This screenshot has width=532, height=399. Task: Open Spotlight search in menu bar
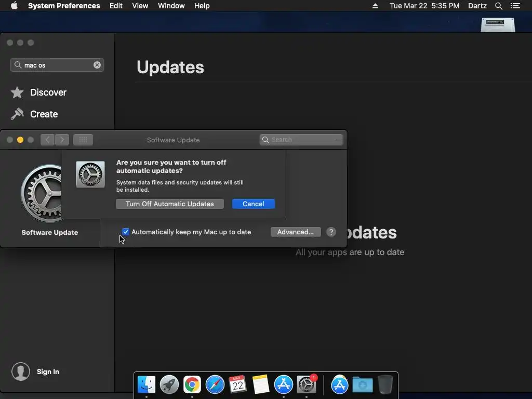click(498, 6)
